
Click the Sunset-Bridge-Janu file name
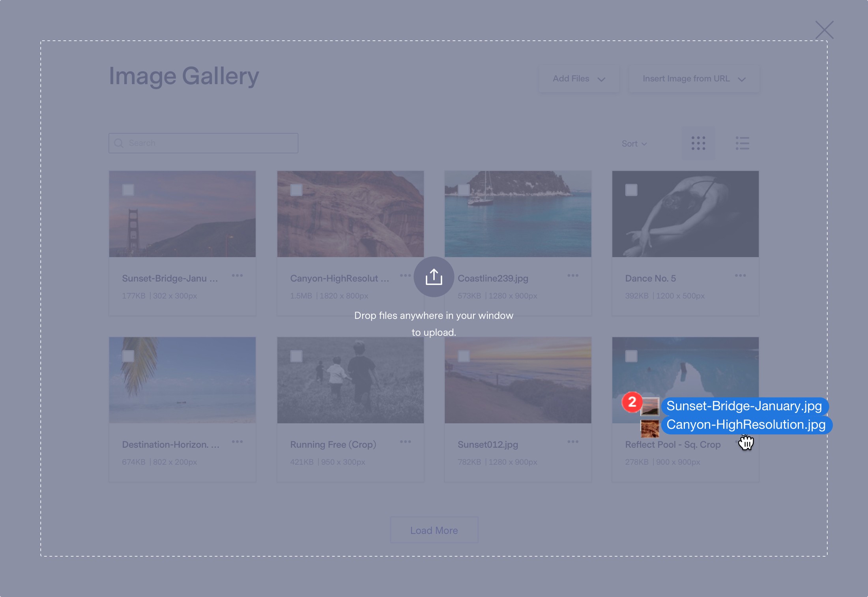coord(170,278)
